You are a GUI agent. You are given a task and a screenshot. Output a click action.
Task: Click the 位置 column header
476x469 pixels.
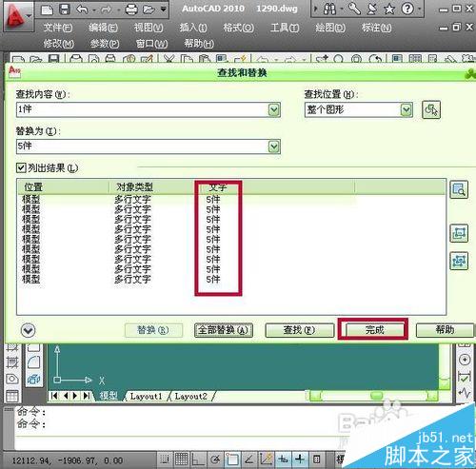64,187
